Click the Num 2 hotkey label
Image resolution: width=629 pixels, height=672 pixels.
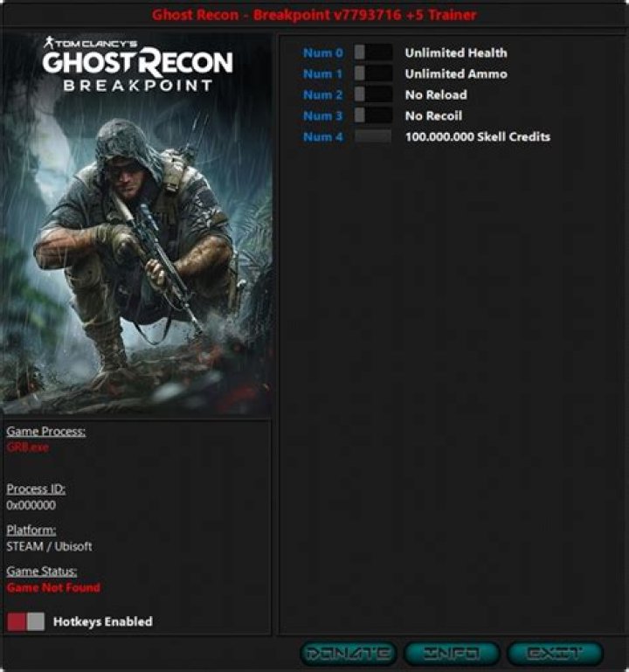(323, 94)
